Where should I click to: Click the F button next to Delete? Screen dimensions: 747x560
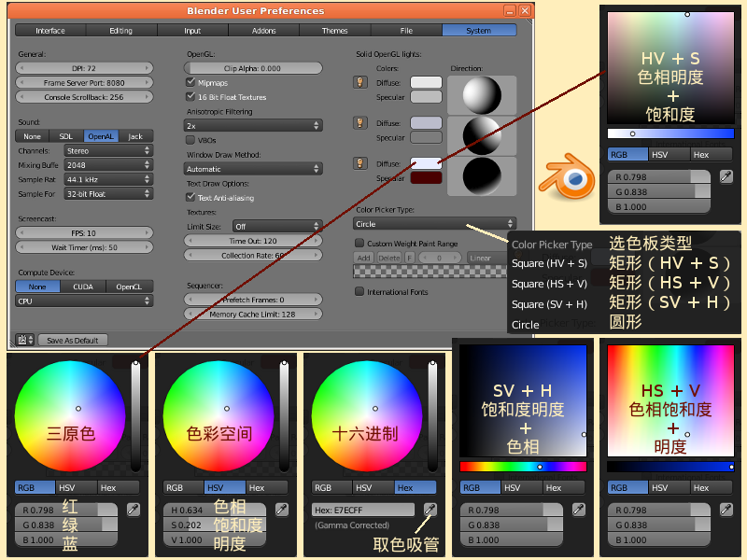pos(409,258)
